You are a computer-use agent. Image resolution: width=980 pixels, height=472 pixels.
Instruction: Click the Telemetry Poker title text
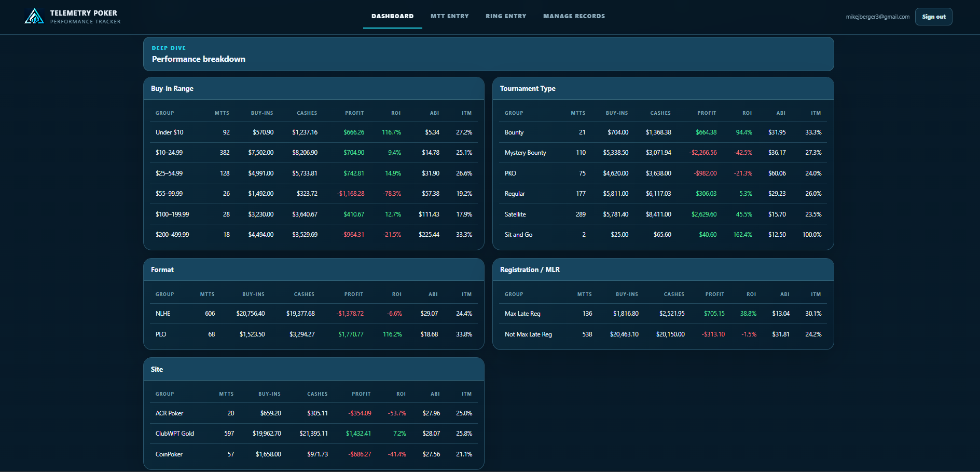point(84,13)
